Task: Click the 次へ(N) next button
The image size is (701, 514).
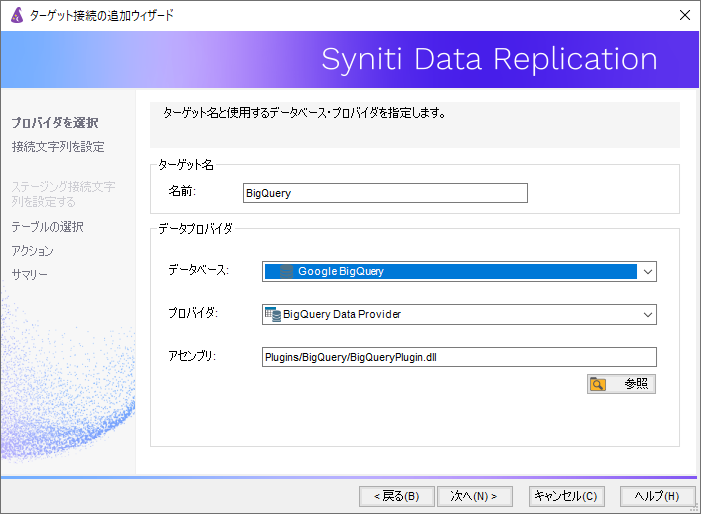Action: [474, 496]
